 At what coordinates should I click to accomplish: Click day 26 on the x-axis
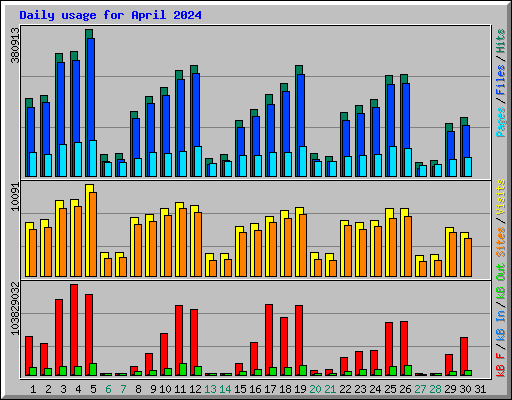pyautogui.click(x=405, y=389)
